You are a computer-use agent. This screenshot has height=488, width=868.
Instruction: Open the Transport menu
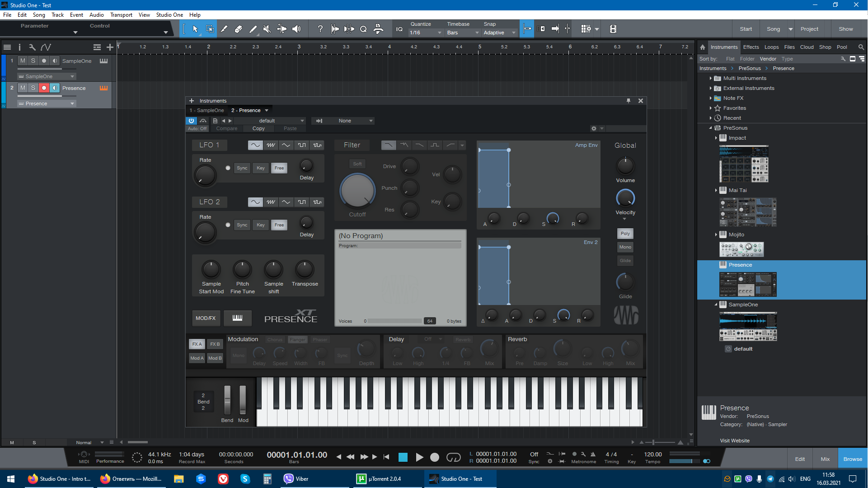pyautogui.click(x=121, y=14)
